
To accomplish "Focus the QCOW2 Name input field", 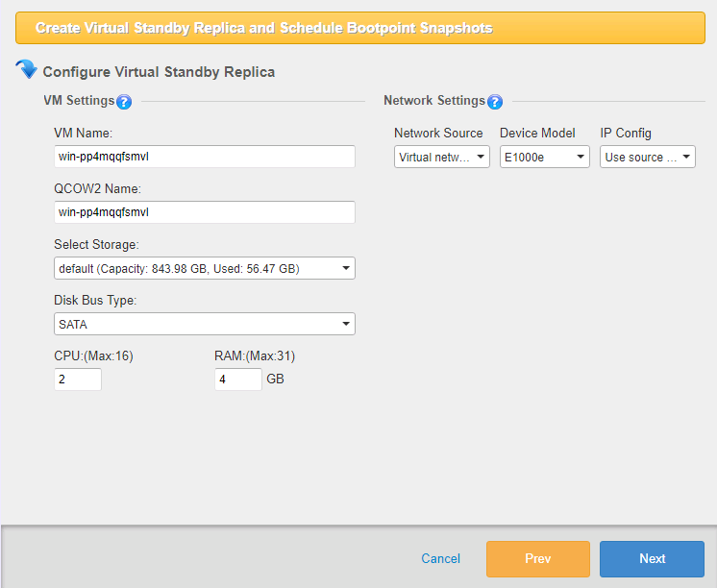I will (x=205, y=212).
